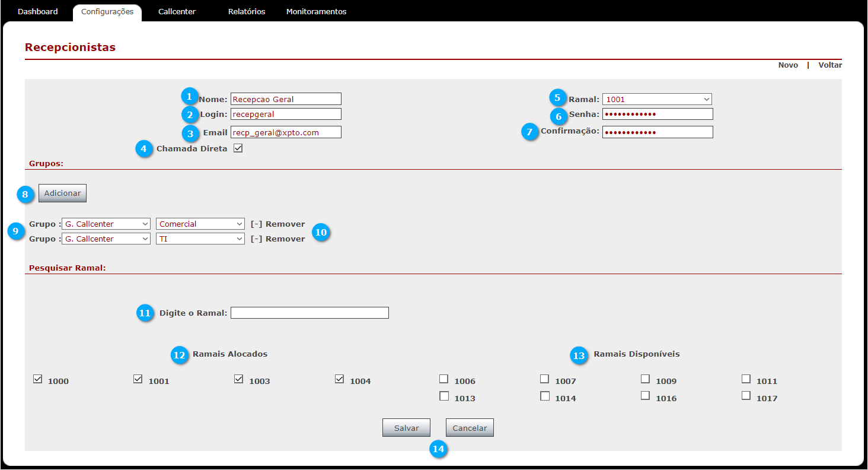The image size is (868, 470).
Task: Open the Comercial group dropdown
Action: [x=200, y=224]
